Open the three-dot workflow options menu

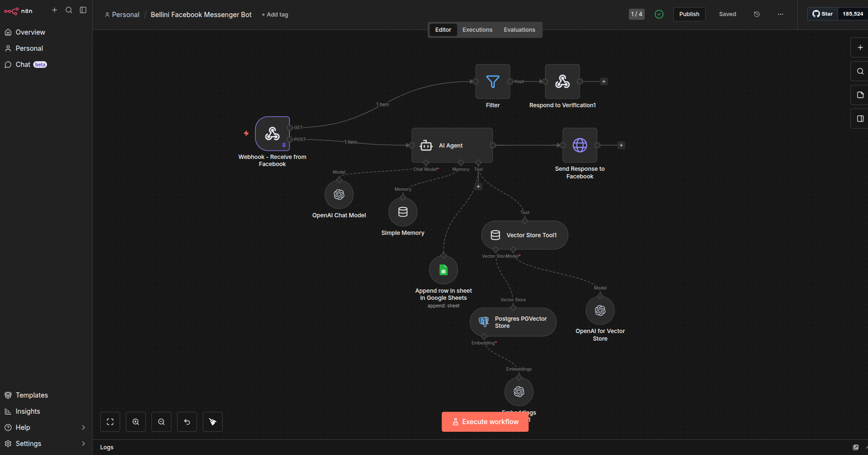[x=780, y=14]
